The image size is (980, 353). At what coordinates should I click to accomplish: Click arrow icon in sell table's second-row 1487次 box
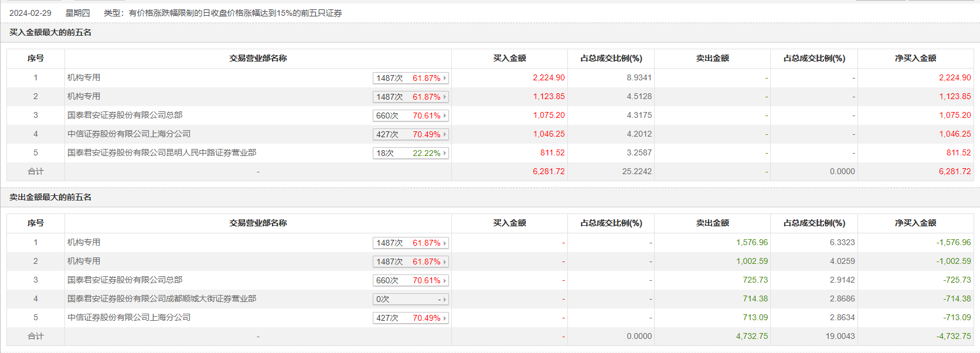tap(445, 262)
